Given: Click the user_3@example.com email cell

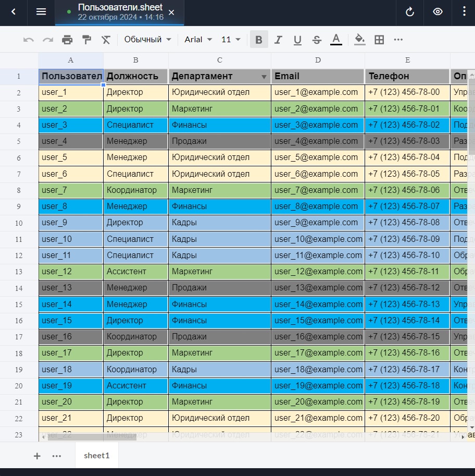Looking at the screenshot, I should pyautogui.click(x=318, y=125).
